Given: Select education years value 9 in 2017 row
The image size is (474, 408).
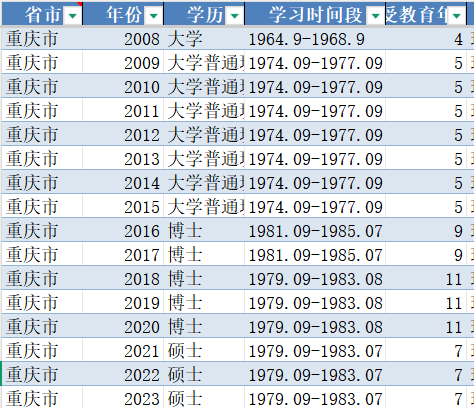Looking at the screenshot, I should click(x=426, y=254).
